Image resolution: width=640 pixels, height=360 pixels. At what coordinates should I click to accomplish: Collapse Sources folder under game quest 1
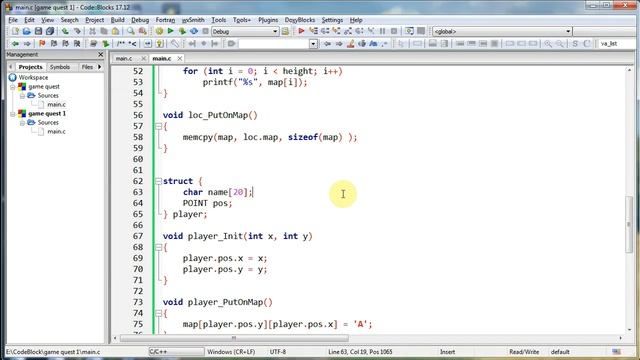(22, 122)
